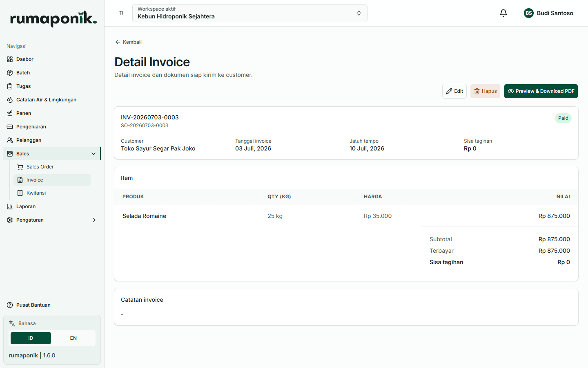Viewport: 588px width, 368px height.
Task: Click invoice number INV-20260703-0003
Action: [x=150, y=117]
